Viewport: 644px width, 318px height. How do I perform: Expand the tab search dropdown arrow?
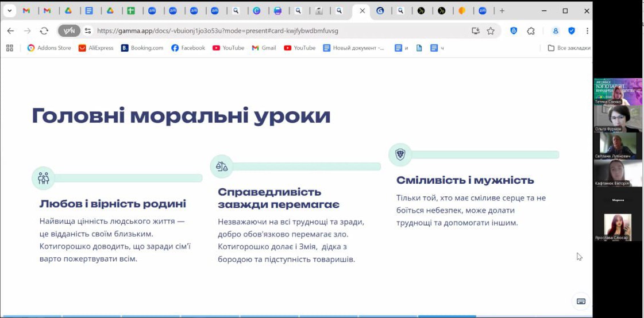click(x=10, y=11)
